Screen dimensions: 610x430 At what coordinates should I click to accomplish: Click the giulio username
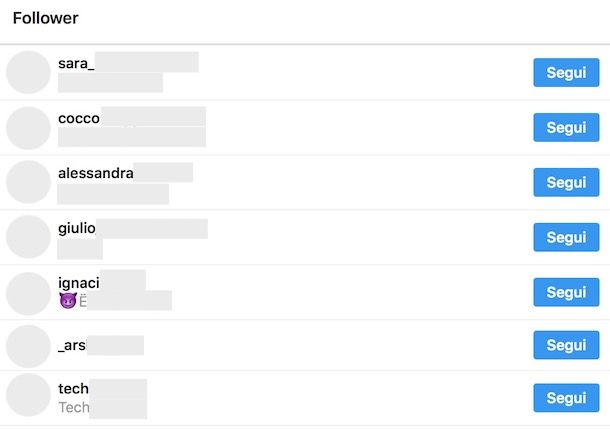pyautogui.click(x=77, y=228)
